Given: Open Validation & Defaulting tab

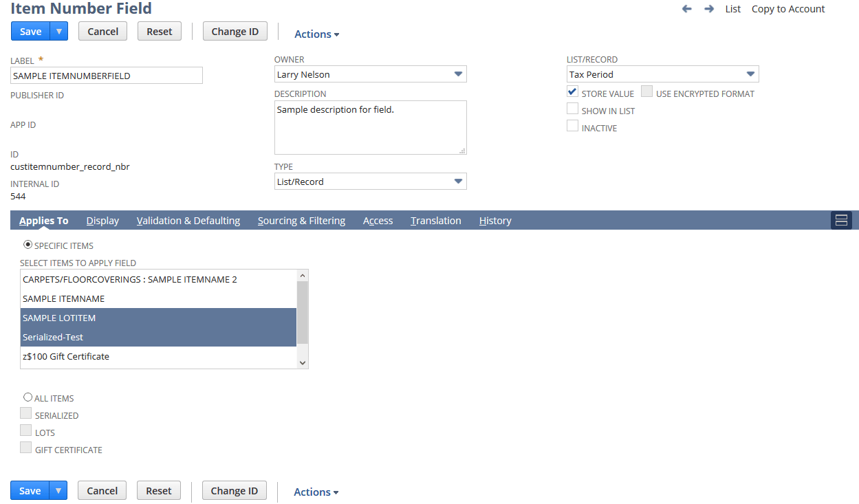Looking at the screenshot, I should pyautogui.click(x=188, y=221).
